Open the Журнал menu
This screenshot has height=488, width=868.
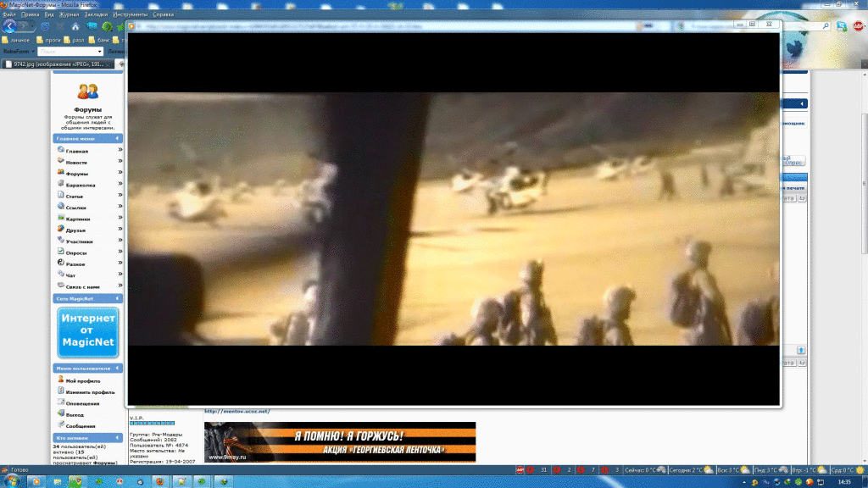pos(70,14)
